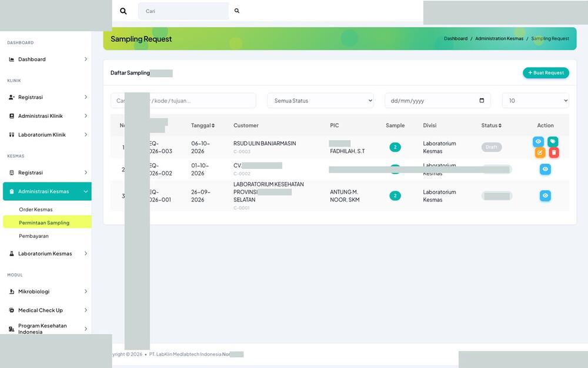Screen dimensions: 588x368
Task: Go to Administration Kesmas breadcrumb link
Action: pyautogui.click(x=499, y=39)
